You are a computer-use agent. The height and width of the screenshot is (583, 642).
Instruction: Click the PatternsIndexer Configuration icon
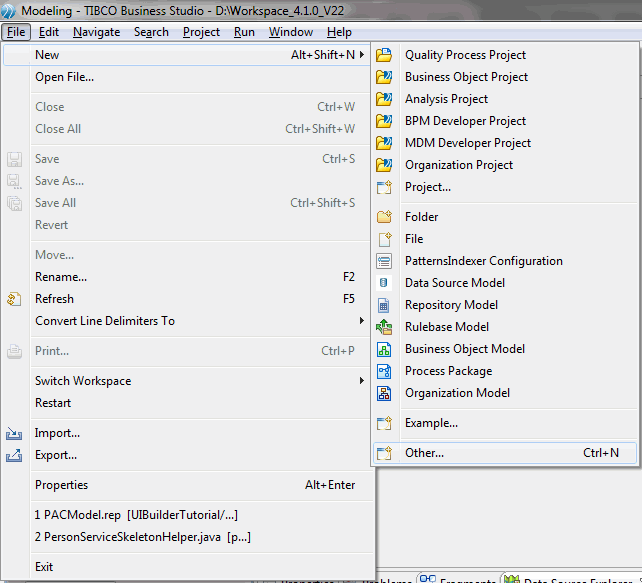tap(384, 261)
